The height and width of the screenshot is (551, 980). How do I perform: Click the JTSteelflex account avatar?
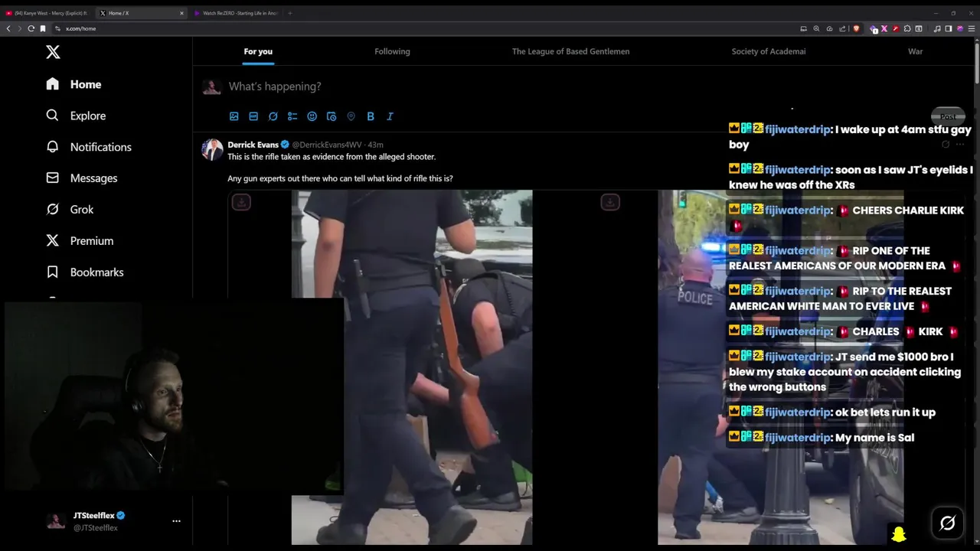coord(55,521)
